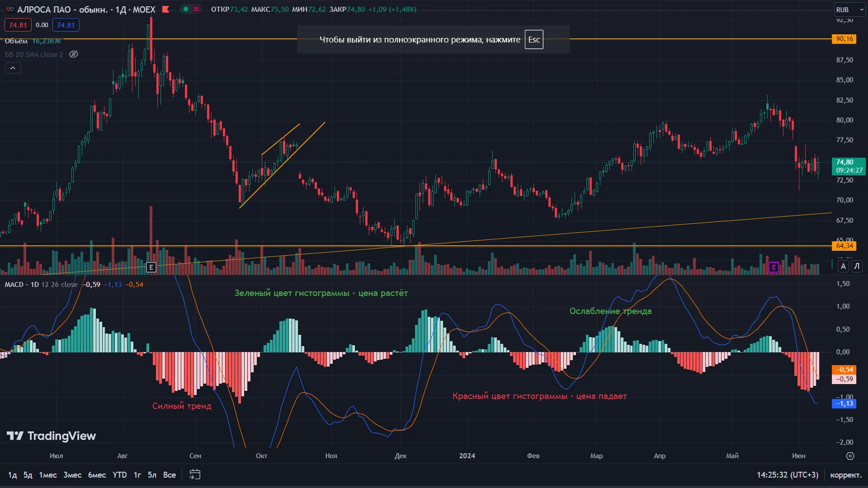This screenshot has height=488, width=868.
Task: Click the МИН low value 72,62
Action: (316, 9)
